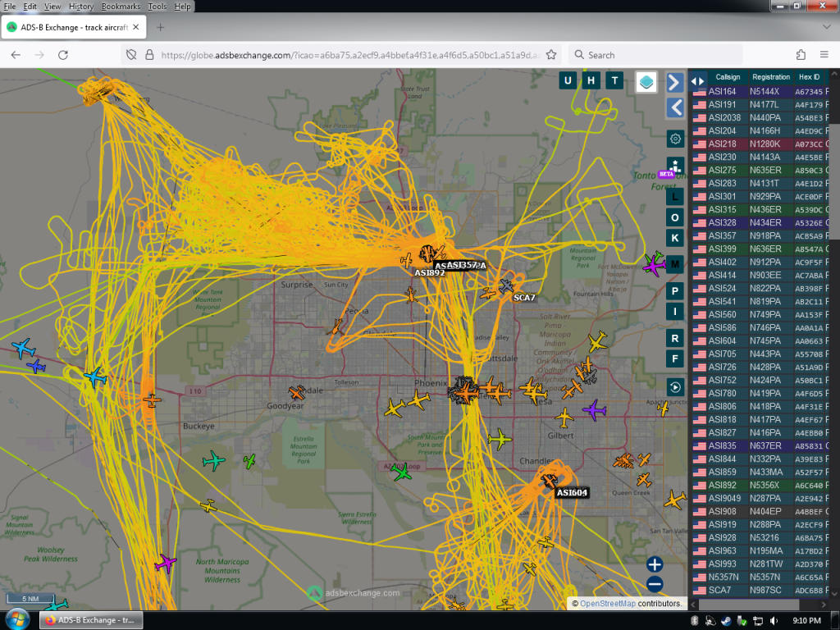
Task: Open the OpenStreetMap contributors link
Action: coord(608,603)
